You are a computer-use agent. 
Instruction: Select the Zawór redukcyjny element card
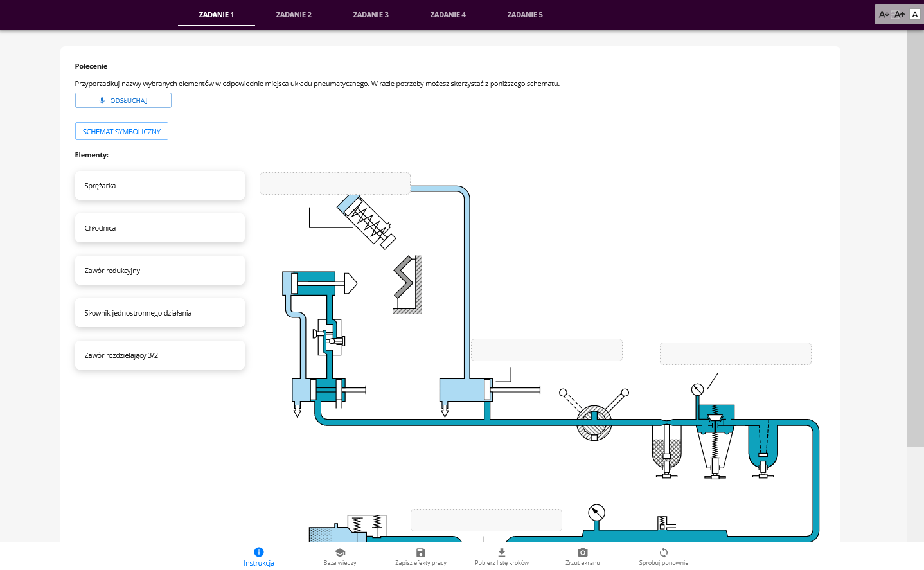[160, 271]
